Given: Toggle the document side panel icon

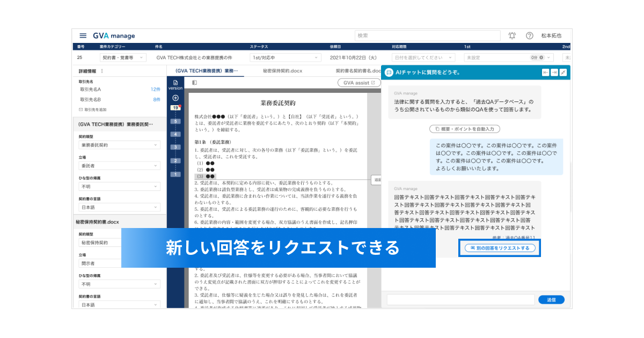Looking at the screenshot, I should [194, 83].
